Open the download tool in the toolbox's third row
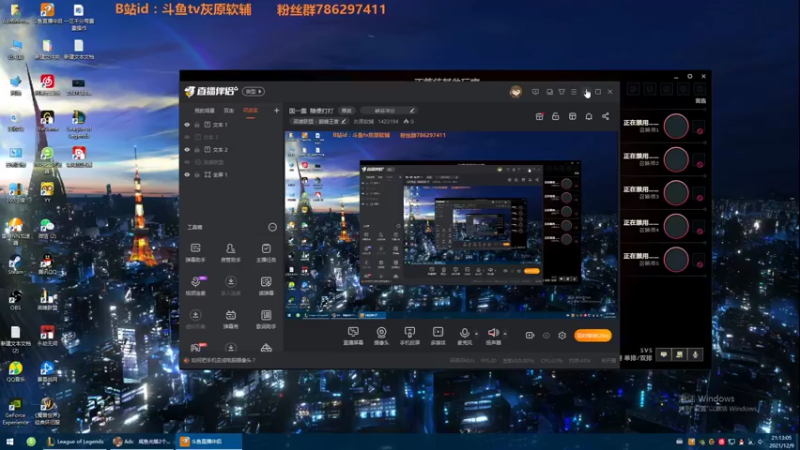This screenshot has height=450, width=800. pyautogui.click(x=195, y=319)
